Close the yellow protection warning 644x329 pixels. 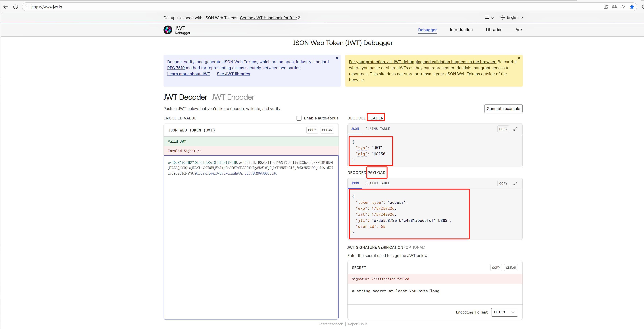pos(519,58)
